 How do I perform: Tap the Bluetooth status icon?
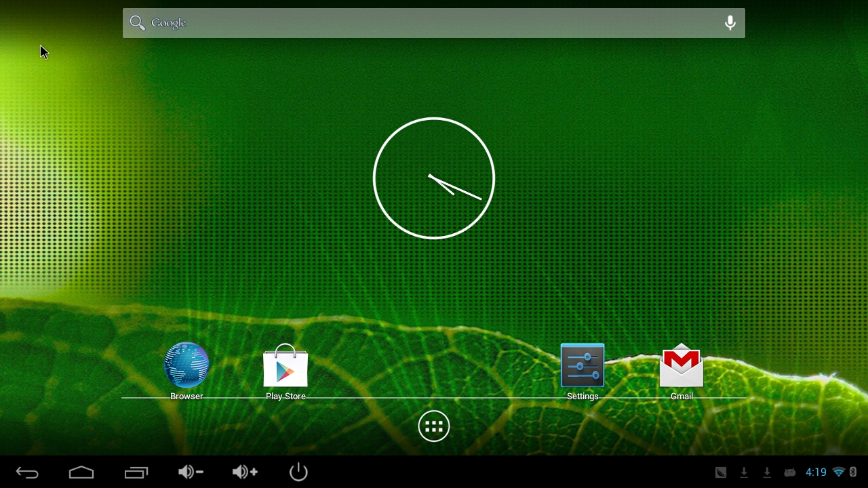pos(854,472)
